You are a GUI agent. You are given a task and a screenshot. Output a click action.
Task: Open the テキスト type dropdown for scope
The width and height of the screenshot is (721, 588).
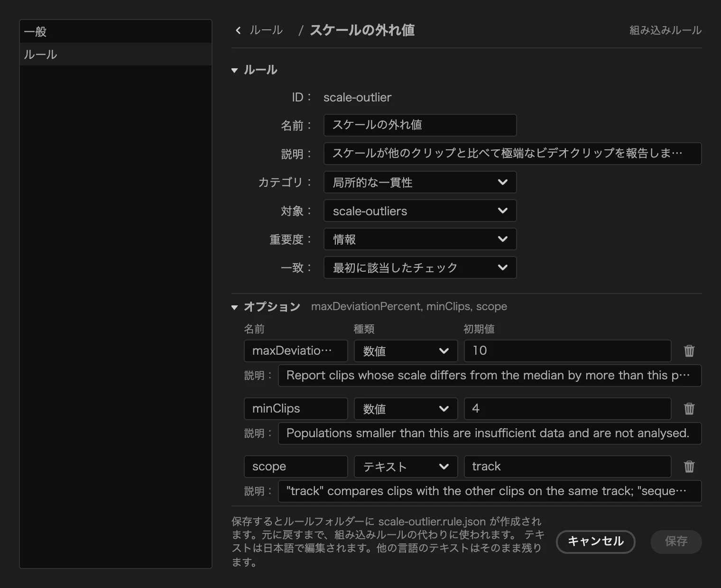point(406,467)
